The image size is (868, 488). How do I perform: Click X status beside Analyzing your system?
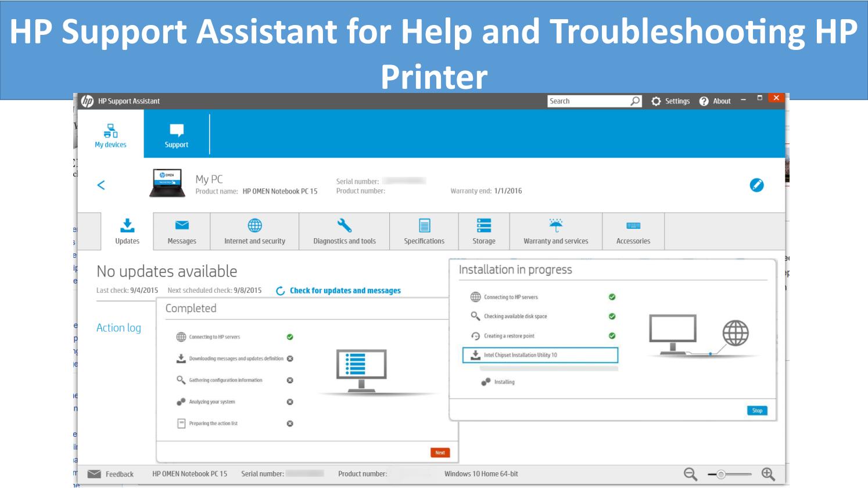click(x=290, y=402)
